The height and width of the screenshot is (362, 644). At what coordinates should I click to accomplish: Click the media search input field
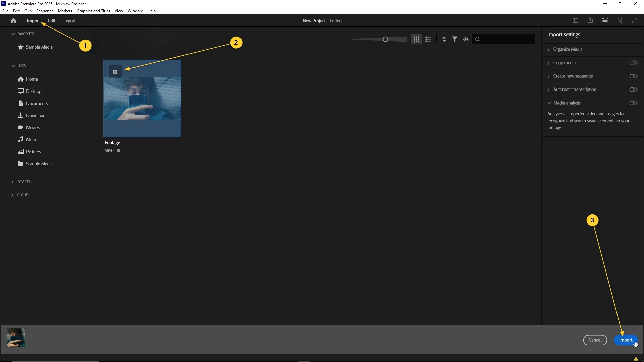503,39
